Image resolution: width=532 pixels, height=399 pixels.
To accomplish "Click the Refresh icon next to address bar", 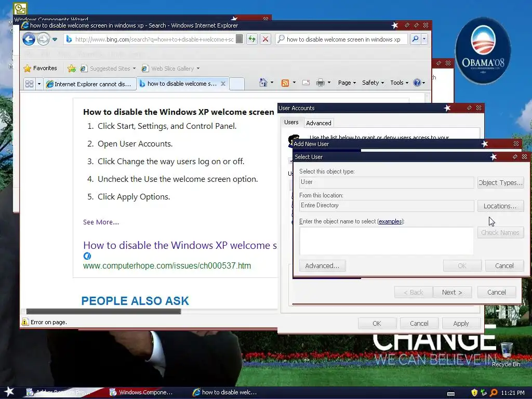I will pos(252,39).
